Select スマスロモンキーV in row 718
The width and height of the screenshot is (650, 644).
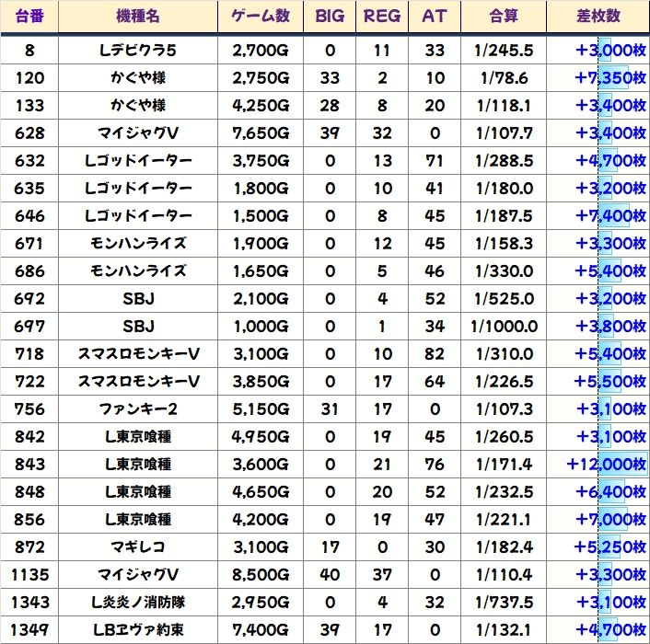(138, 354)
